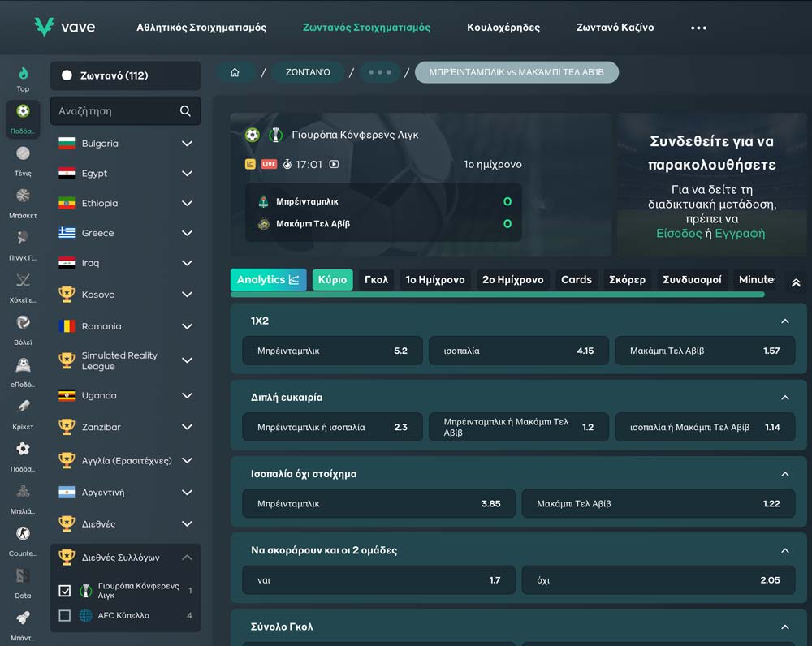Viewport: 812px width, 646px height.
Task: Uncheck the Γιουρόπα Κόνφερενς Λιγκ checkbox
Action: tap(65, 591)
